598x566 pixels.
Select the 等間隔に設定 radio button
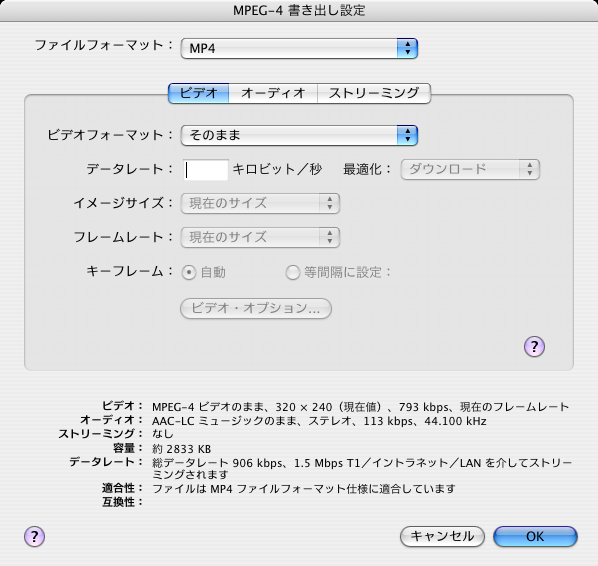pyautogui.click(x=293, y=273)
